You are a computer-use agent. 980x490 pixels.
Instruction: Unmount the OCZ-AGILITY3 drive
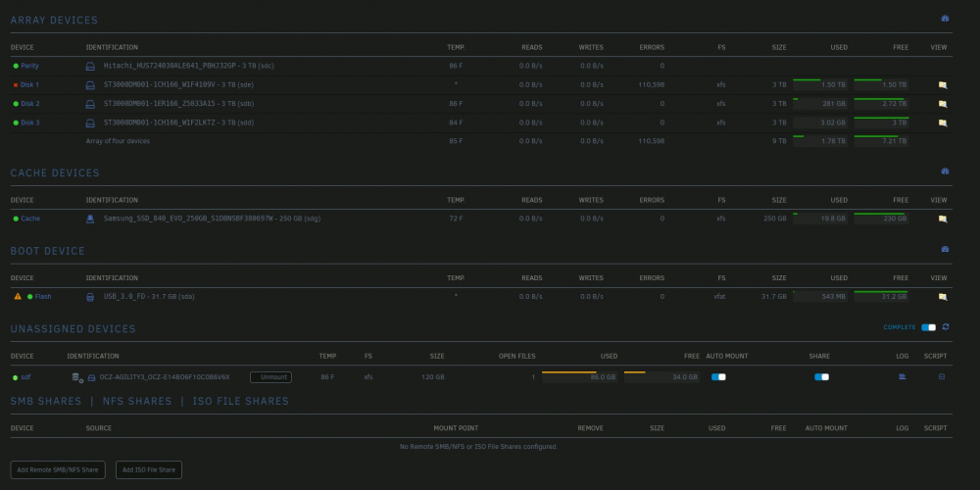point(270,377)
